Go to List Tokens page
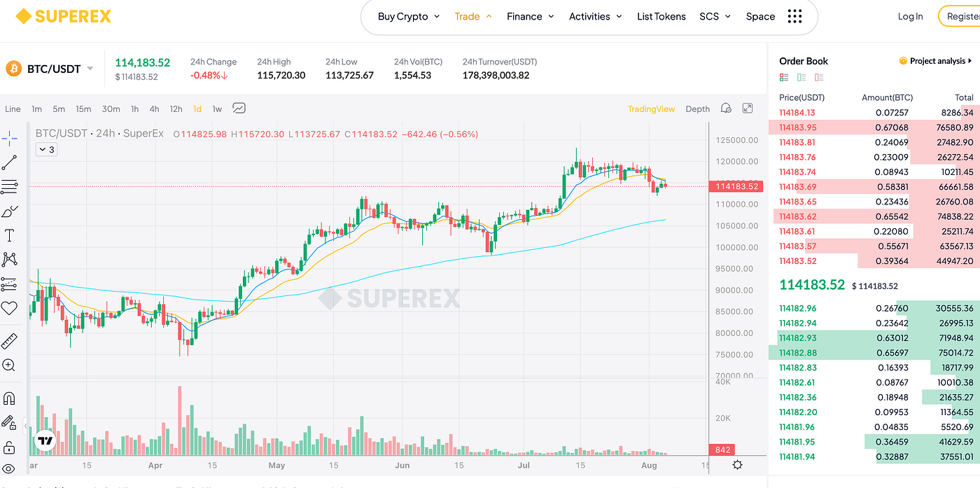The height and width of the screenshot is (488, 980). click(661, 16)
